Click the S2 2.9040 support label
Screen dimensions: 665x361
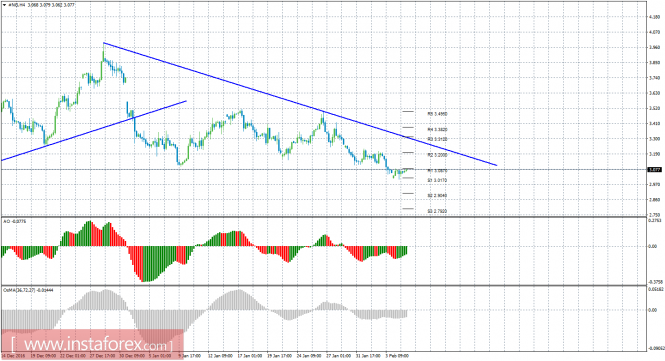tap(437, 196)
